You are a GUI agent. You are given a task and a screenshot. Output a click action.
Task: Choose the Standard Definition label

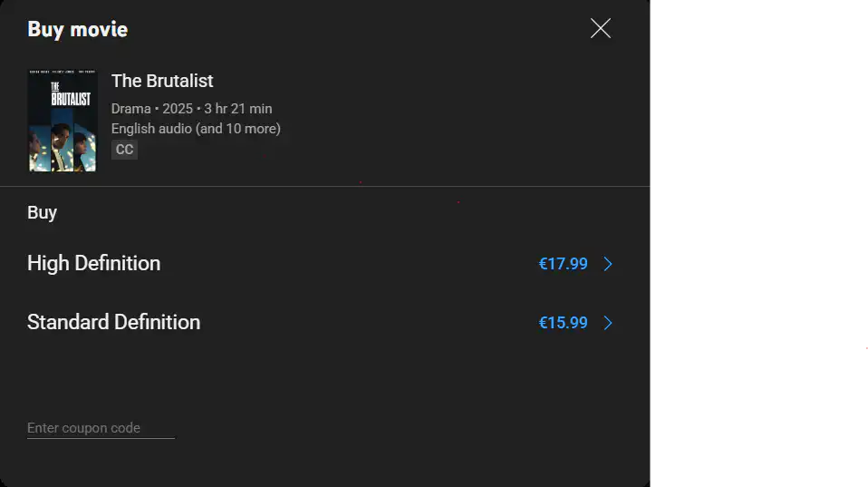click(113, 322)
